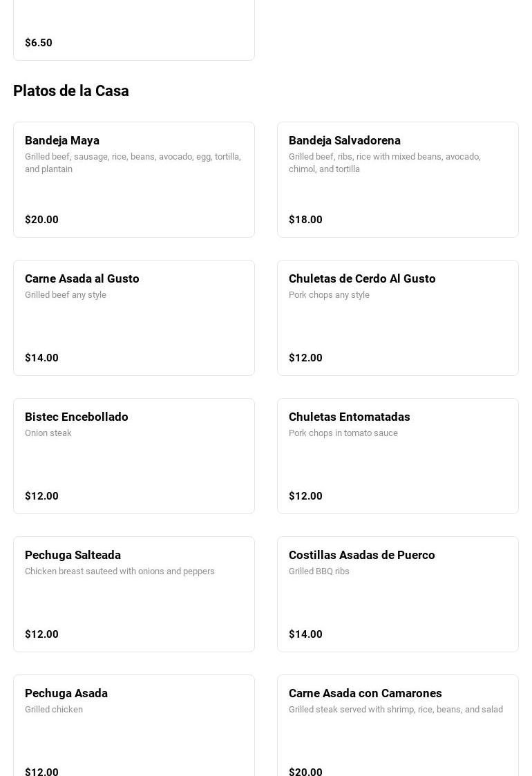Screen dimensions: 532x776
Task: Choose the Pechuga Asada item
Action: coord(66,693)
